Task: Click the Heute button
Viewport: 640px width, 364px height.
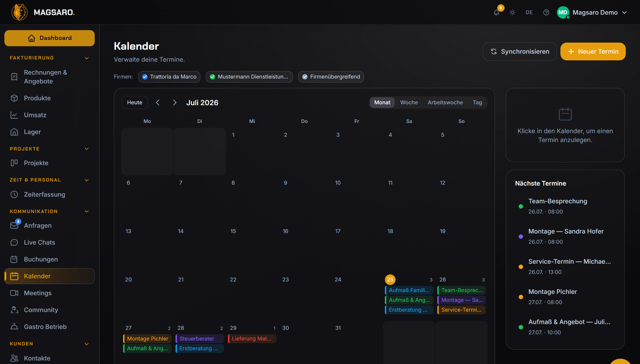Action: pos(135,103)
